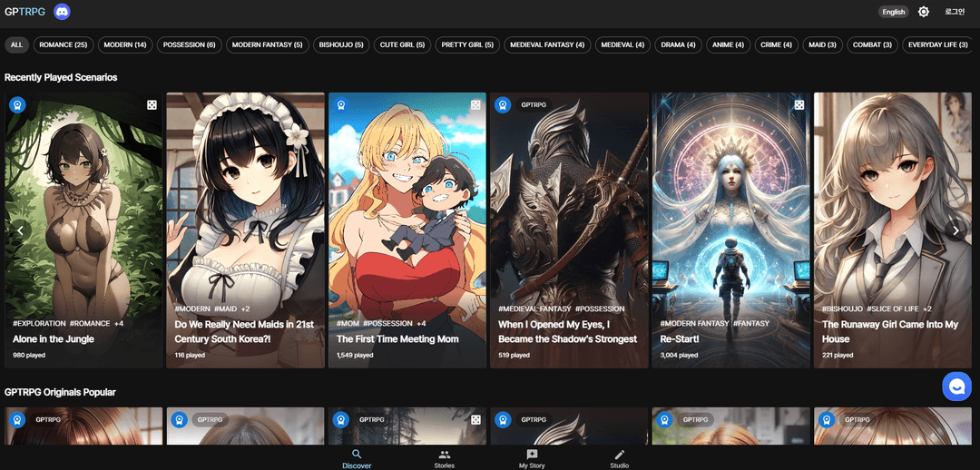Click badge icon on Alone in the Jungle
Image resolution: width=980 pixels, height=470 pixels.
(x=17, y=105)
